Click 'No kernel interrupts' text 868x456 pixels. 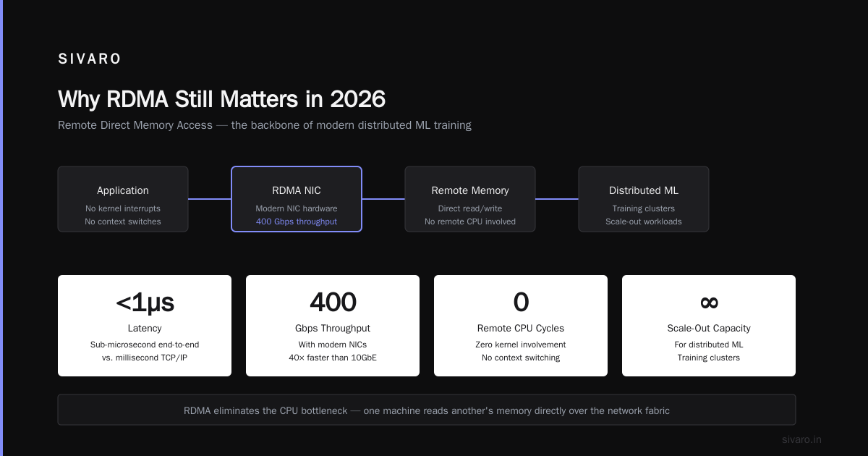click(123, 208)
